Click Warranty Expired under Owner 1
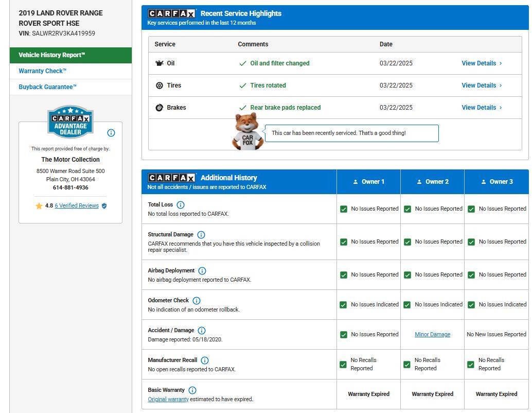Screen dimensions: 532x413 (368, 394)
